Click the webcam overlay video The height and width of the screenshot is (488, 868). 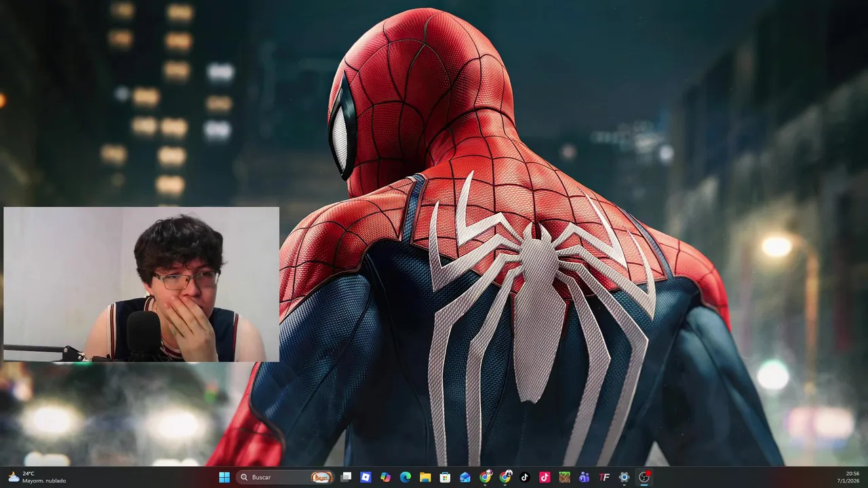tap(141, 285)
